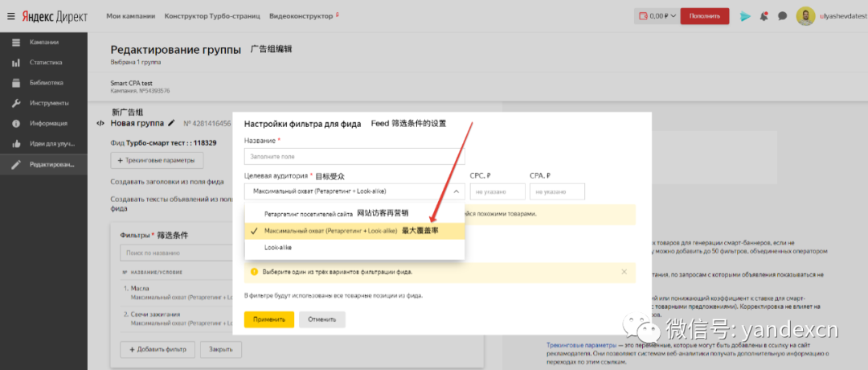Click the code icon beside Новая группа
Image resolution: width=868 pixels, height=370 pixels.
click(100, 124)
